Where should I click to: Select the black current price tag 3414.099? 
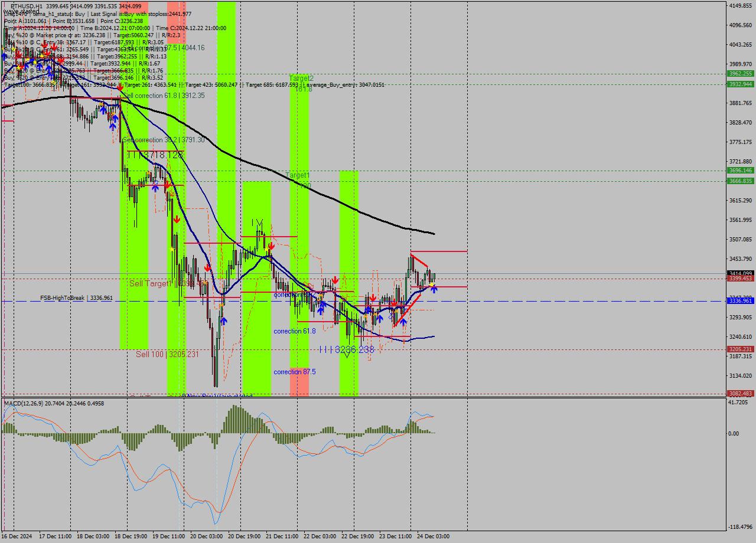(x=741, y=273)
